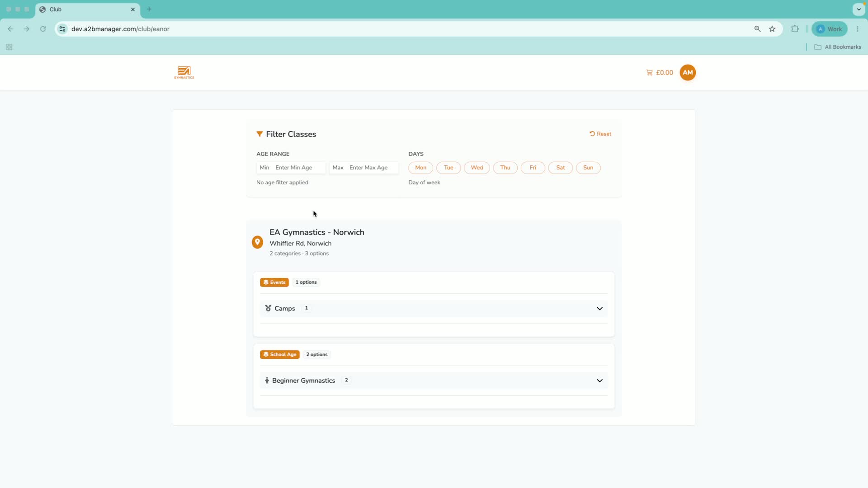Image resolution: width=868 pixels, height=488 pixels.
Task: Toggle the Mon day filter
Action: (x=420, y=168)
